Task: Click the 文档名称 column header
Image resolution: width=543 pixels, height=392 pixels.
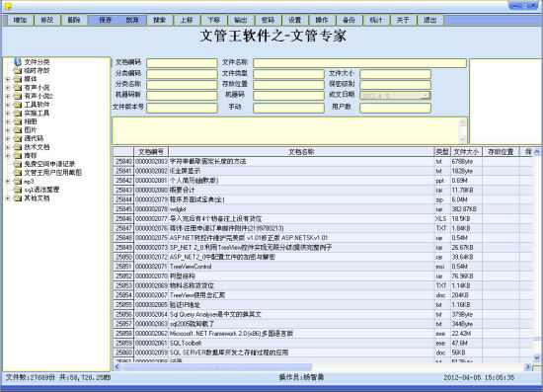Action: (x=301, y=152)
